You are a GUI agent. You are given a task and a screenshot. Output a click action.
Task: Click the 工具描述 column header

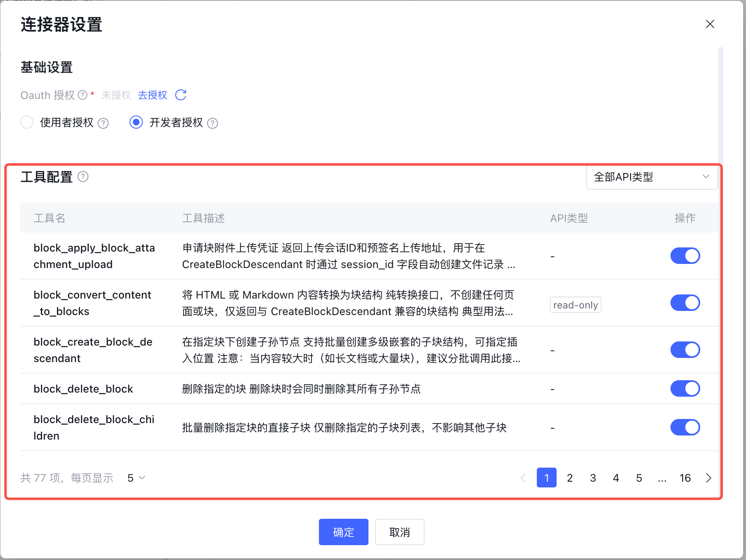pos(203,218)
